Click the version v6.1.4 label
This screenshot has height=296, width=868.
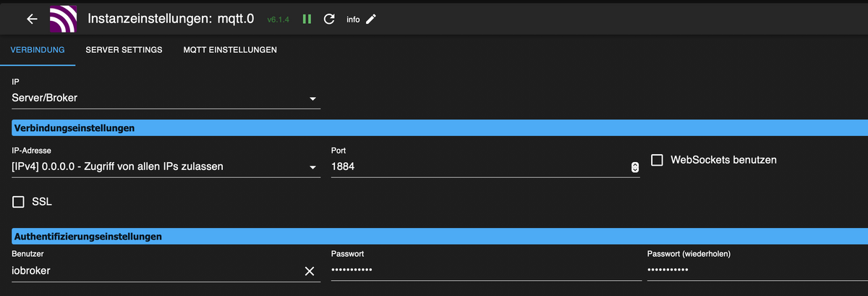(278, 20)
